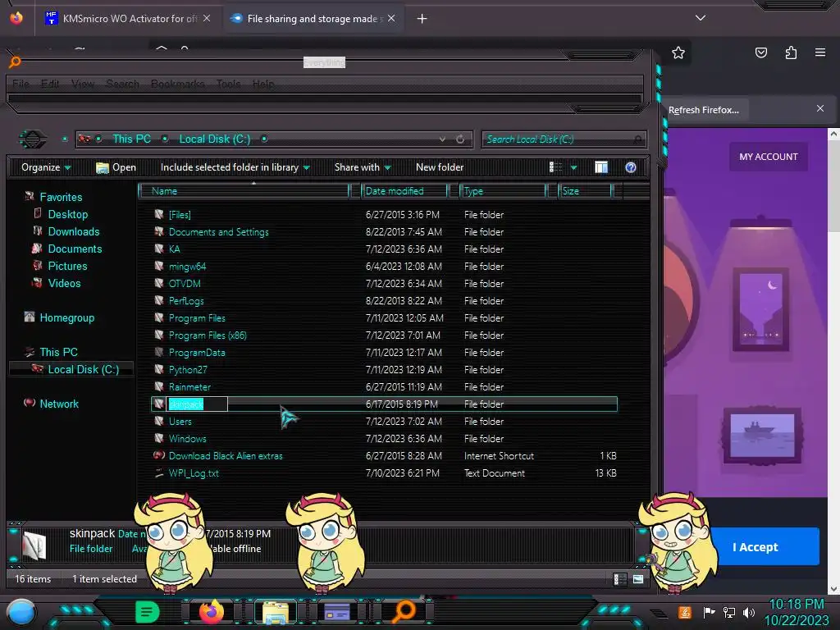Select the Documents and Settings folder
The width and height of the screenshot is (840, 630).
[218, 232]
